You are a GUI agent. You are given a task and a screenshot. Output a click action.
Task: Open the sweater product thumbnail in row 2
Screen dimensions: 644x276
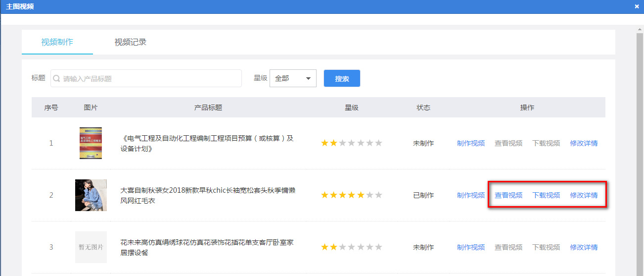[x=91, y=195]
